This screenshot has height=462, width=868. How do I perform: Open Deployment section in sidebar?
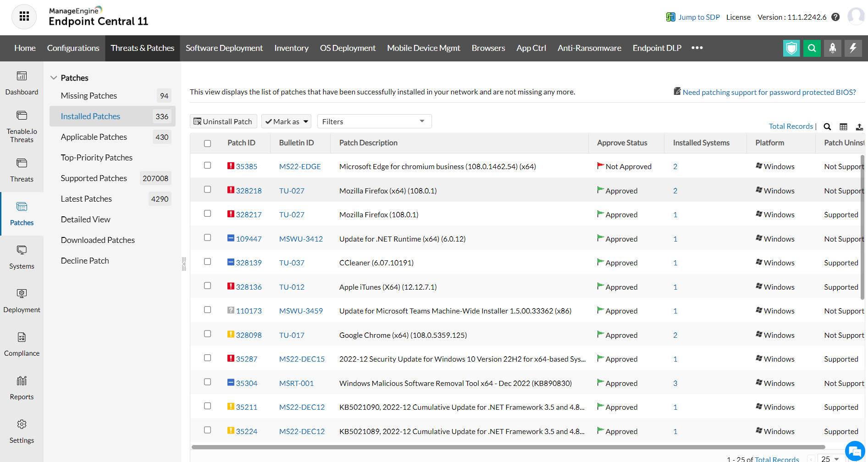(22, 301)
